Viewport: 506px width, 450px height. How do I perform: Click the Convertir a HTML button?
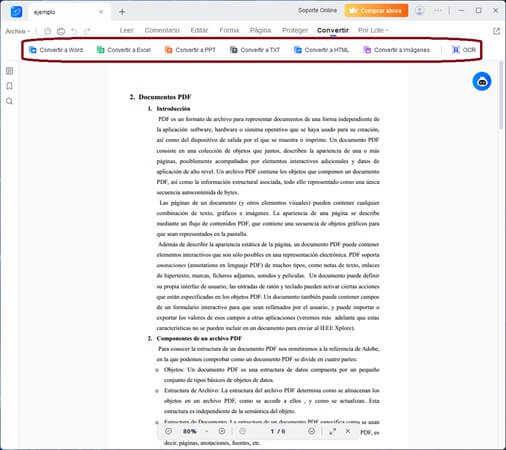pyautogui.click(x=322, y=50)
